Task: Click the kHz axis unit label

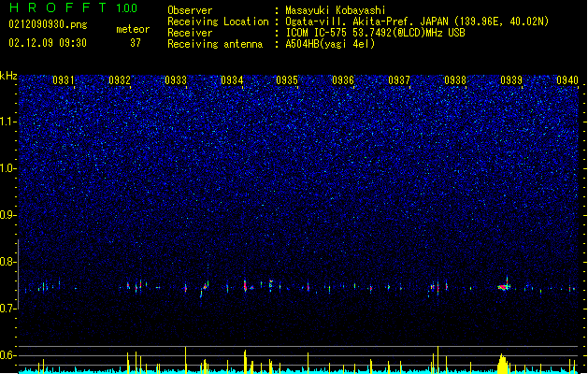Action: click(8, 76)
